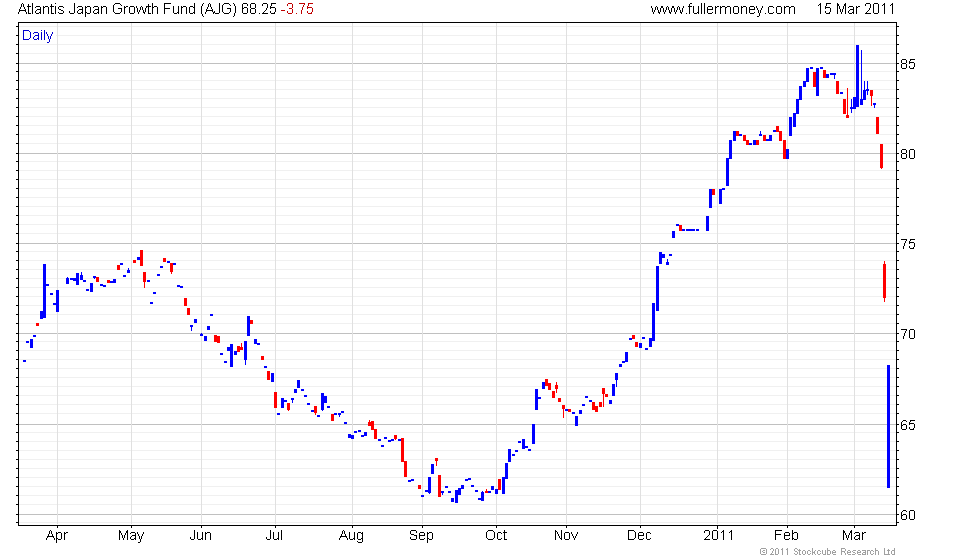Click the '2011' year label on the time axis
The height and width of the screenshot is (560, 980).
(718, 536)
